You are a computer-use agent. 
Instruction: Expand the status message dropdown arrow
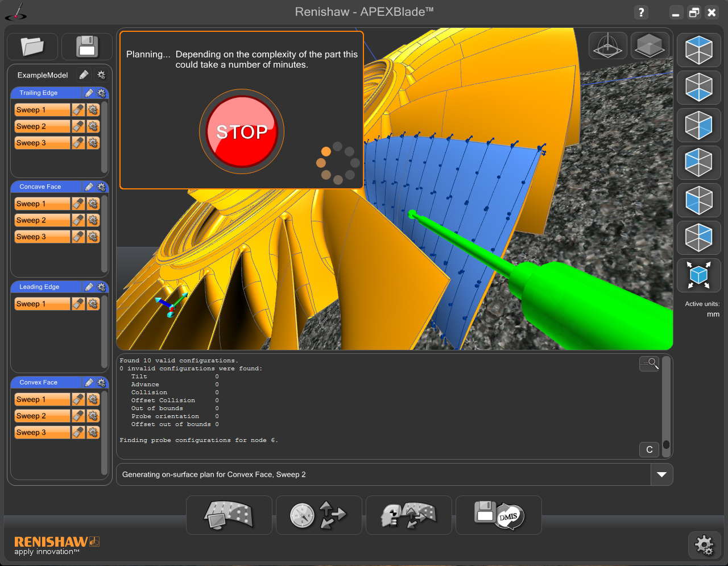pyautogui.click(x=661, y=474)
